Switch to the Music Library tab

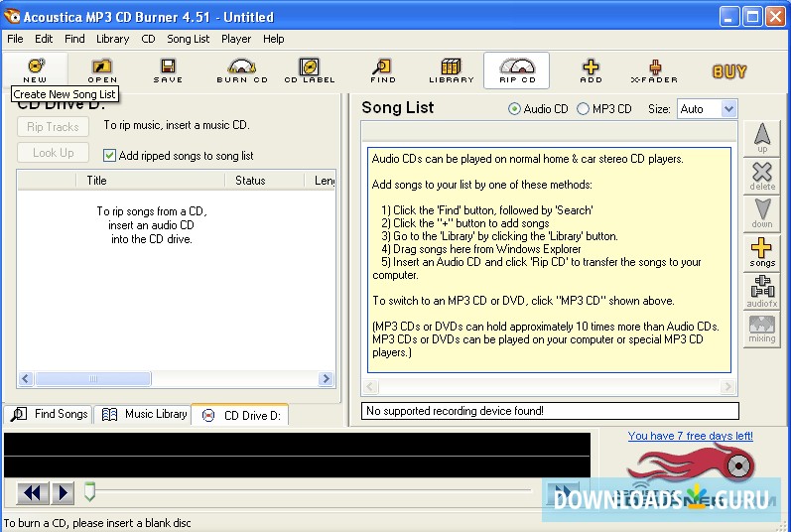(143, 414)
